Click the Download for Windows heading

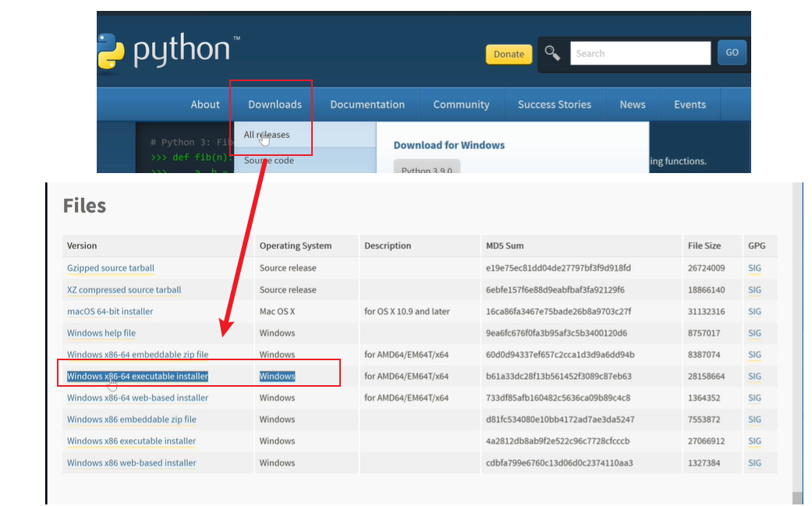coord(449,145)
